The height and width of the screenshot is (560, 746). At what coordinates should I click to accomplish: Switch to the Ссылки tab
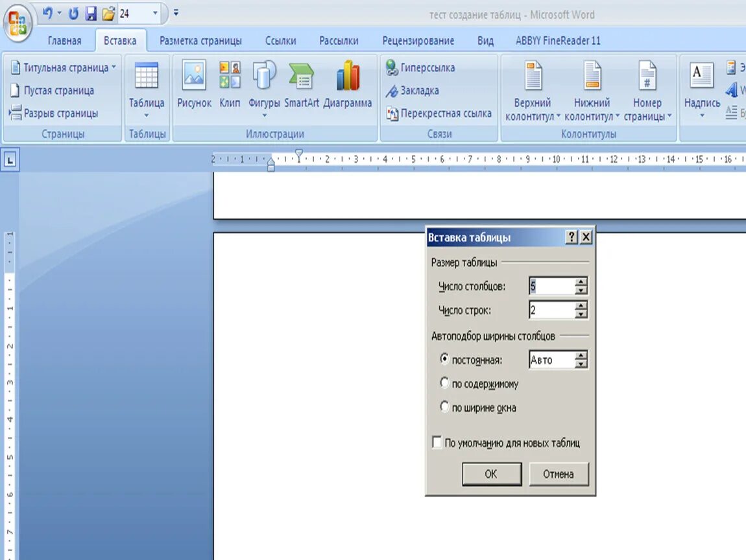tap(281, 41)
